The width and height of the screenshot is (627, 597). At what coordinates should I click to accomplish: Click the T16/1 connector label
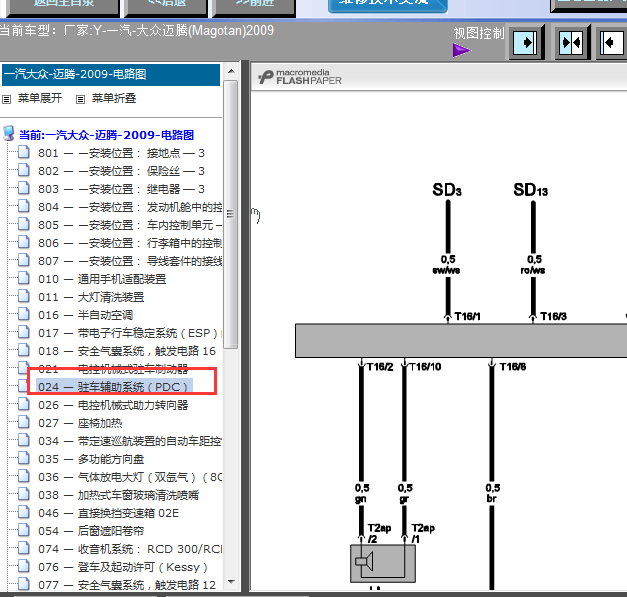(x=467, y=316)
